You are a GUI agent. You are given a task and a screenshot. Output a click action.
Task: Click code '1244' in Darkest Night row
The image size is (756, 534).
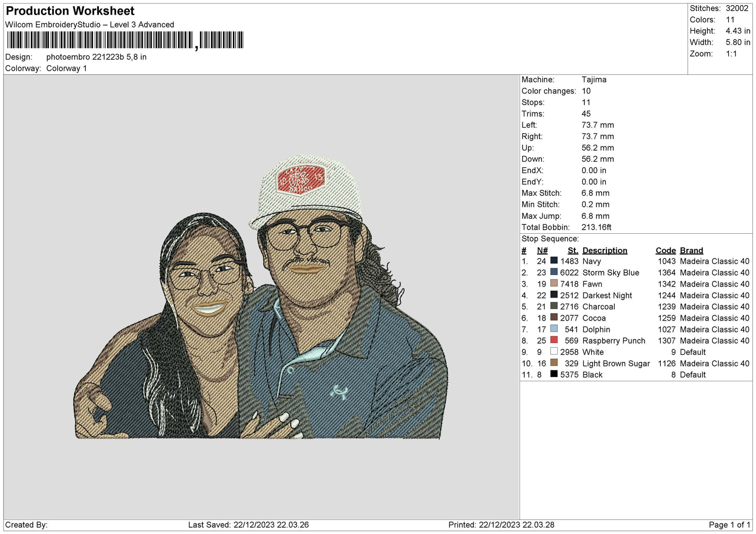[x=667, y=296]
